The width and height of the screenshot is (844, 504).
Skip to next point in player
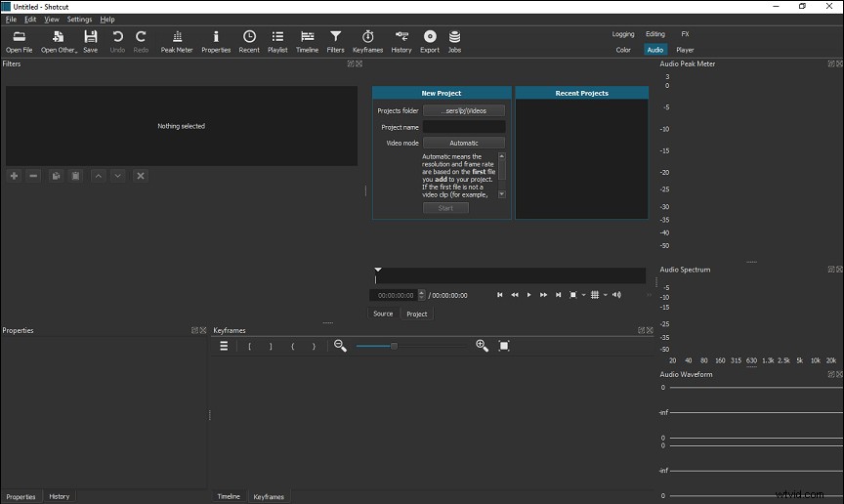click(x=558, y=295)
